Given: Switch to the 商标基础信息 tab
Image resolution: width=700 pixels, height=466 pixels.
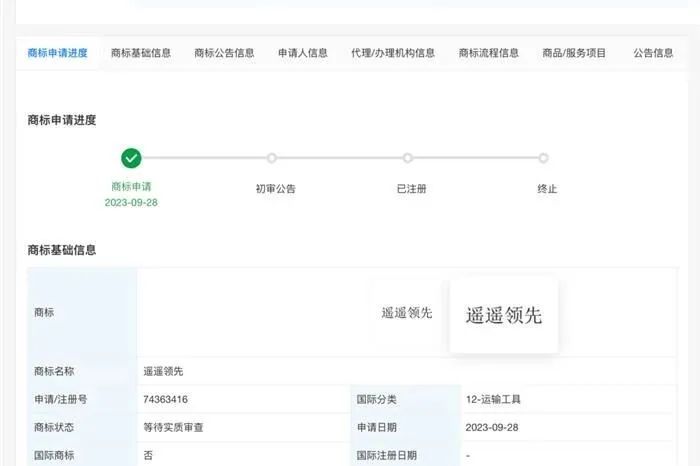Looking at the screenshot, I should (x=141, y=53).
